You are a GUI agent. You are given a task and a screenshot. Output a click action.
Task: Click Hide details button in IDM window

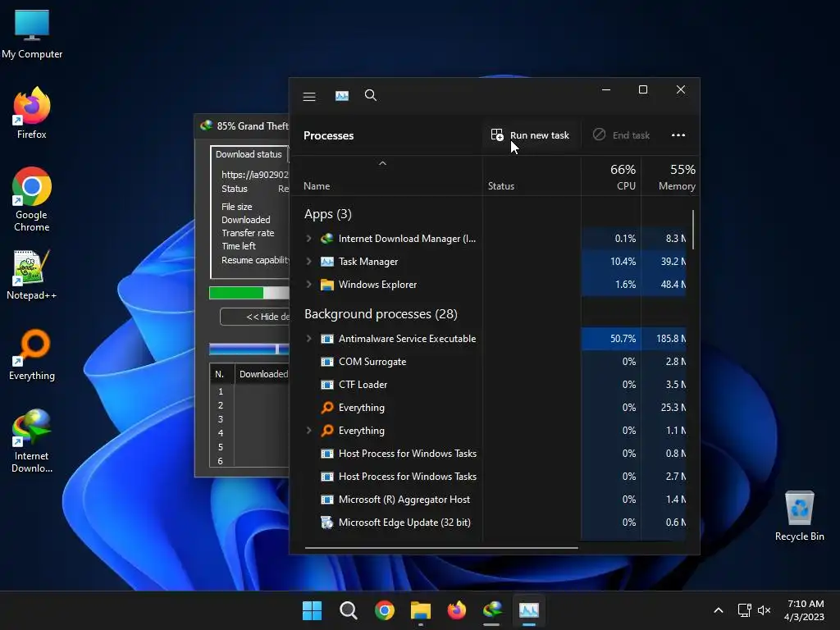point(254,317)
